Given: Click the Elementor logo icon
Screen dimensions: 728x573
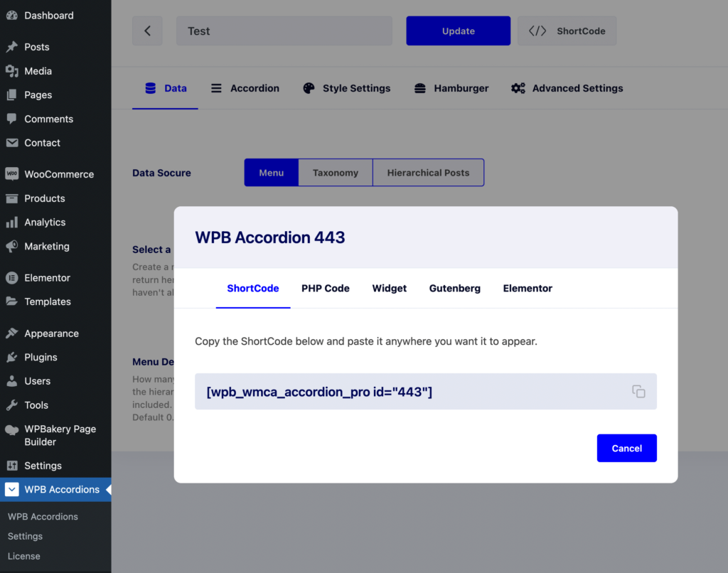Looking at the screenshot, I should [x=12, y=278].
